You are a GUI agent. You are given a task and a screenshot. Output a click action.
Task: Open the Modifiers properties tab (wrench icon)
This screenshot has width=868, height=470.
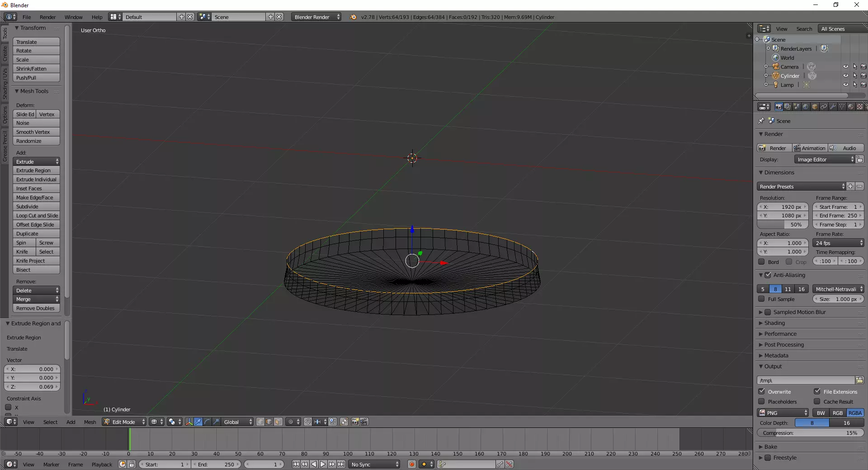[833, 107]
